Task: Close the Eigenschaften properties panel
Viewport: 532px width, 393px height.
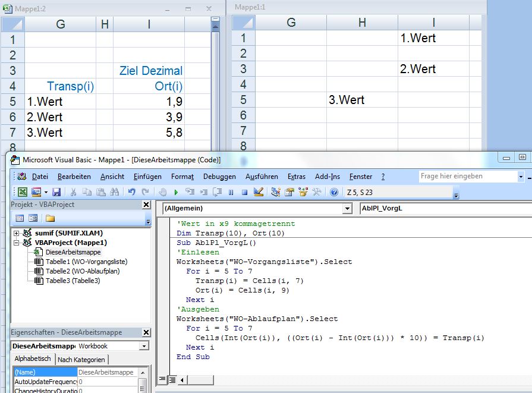Action: (146, 332)
